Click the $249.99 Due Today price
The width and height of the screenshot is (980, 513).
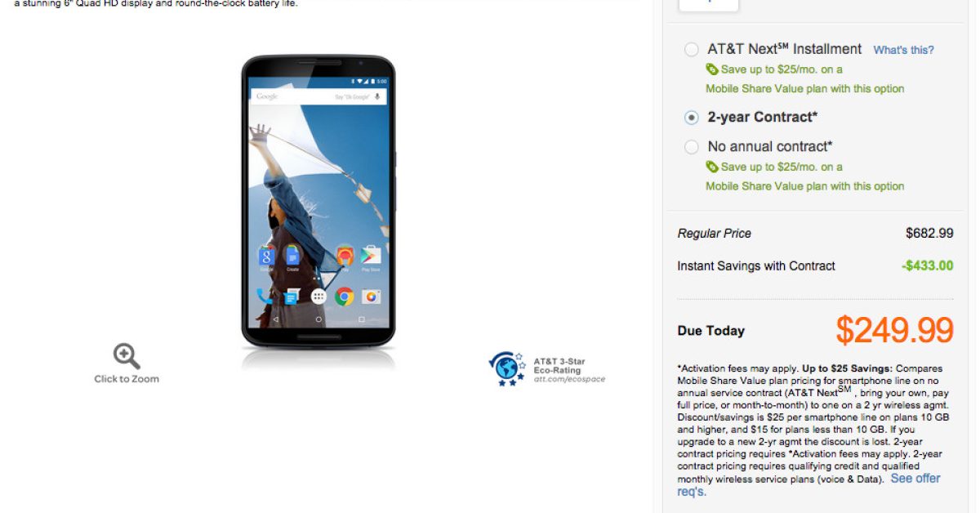894,330
